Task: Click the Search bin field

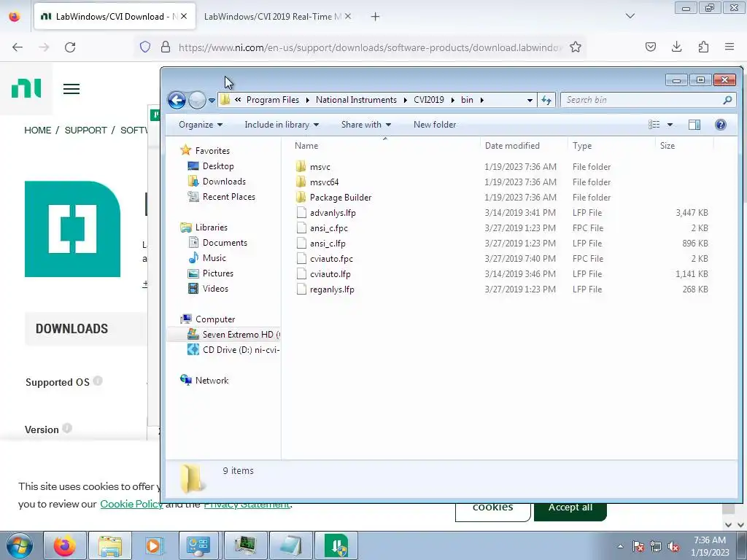Action: coord(648,100)
